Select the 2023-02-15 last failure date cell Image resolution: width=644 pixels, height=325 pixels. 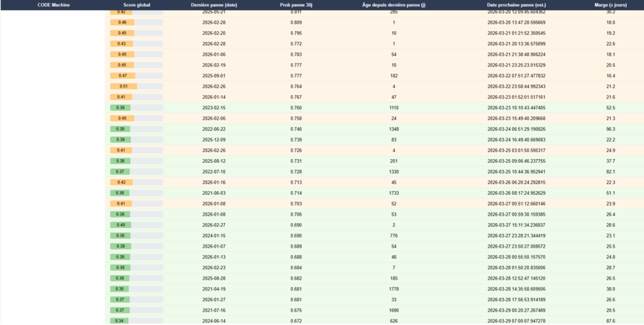[214, 107]
